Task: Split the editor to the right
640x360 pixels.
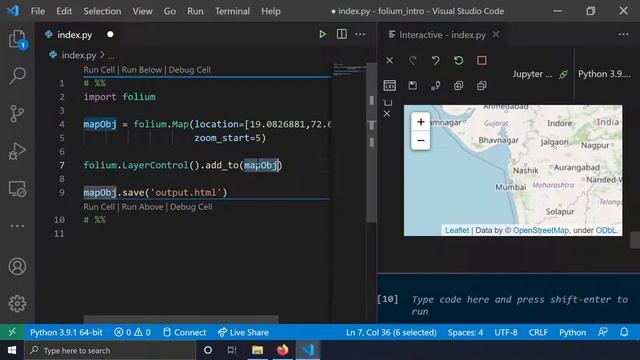Action: (x=342, y=34)
